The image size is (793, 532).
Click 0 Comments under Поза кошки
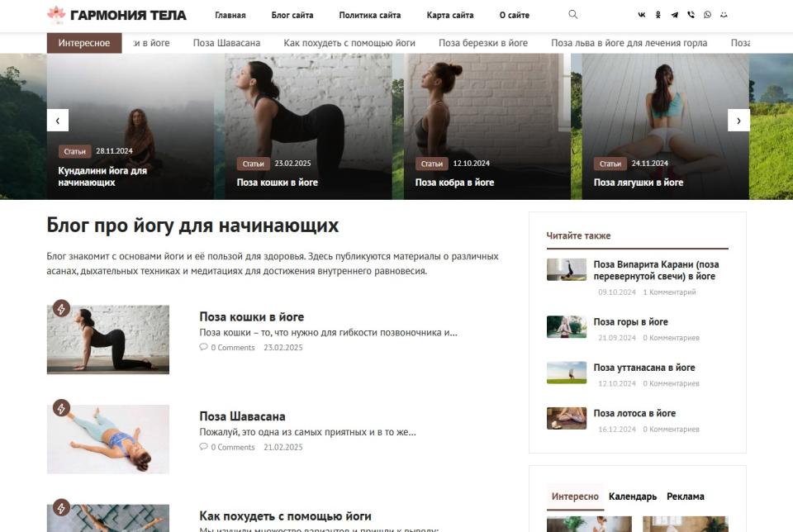[233, 348]
